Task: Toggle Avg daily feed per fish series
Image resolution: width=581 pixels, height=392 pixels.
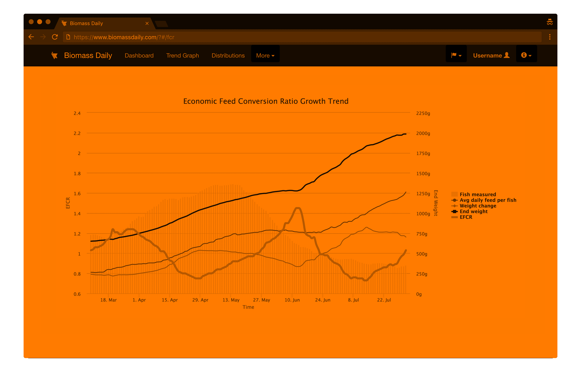Action: click(483, 200)
